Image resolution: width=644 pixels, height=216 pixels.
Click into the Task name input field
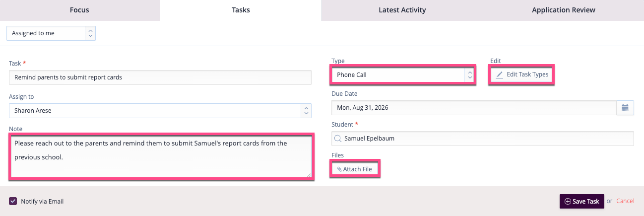[x=160, y=77]
